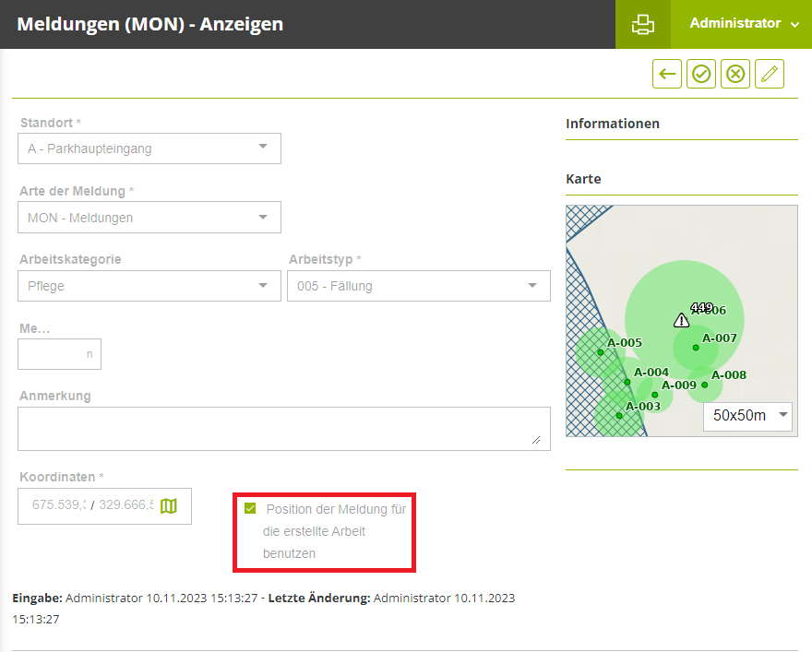The height and width of the screenshot is (652, 812).
Task: Click the printer icon in header
Action: click(642, 25)
